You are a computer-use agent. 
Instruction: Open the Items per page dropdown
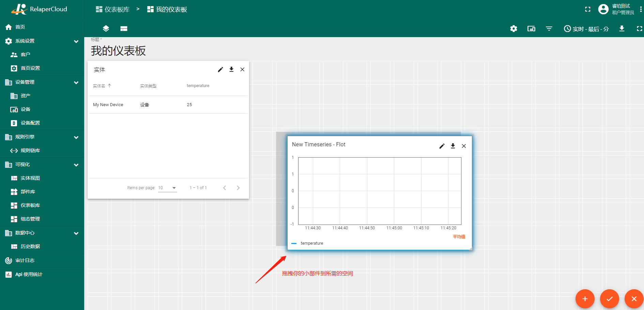pyautogui.click(x=167, y=188)
